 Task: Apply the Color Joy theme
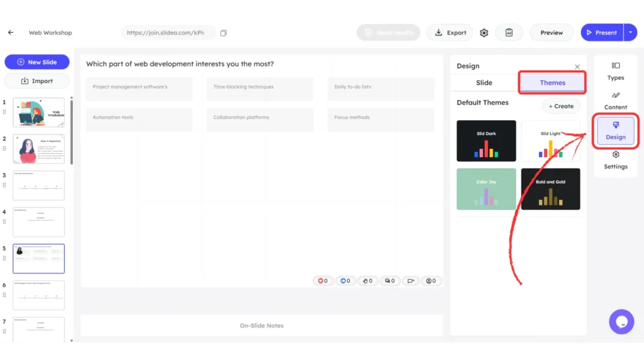486,189
